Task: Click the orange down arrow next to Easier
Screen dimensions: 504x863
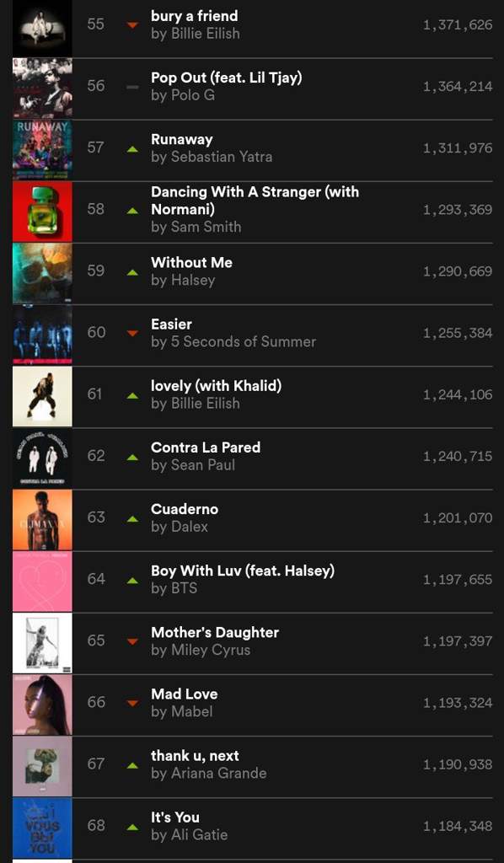Action: 132,333
